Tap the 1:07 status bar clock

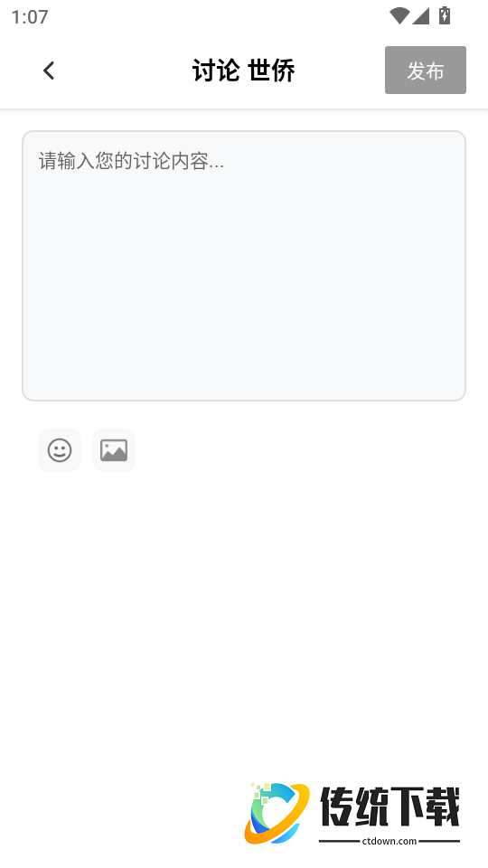pos(30,16)
